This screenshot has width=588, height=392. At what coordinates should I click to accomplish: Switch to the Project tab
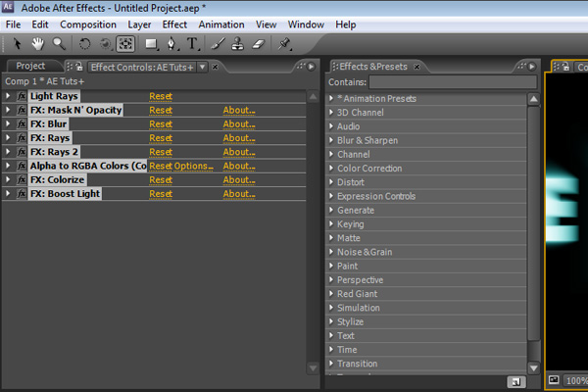30,66
